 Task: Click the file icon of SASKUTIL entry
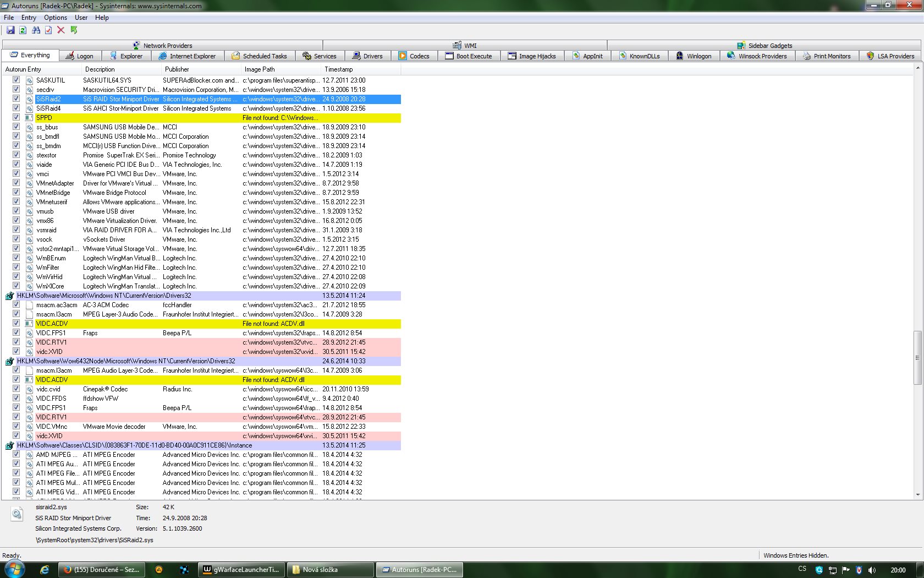[x=29, y=80]
